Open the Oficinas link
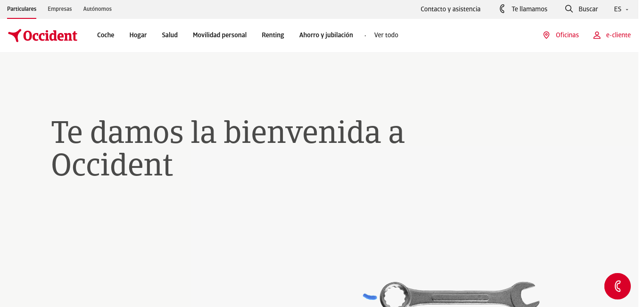Image resolution: width=644 pixels, height=307 pixels. click(x=567, y=35)
